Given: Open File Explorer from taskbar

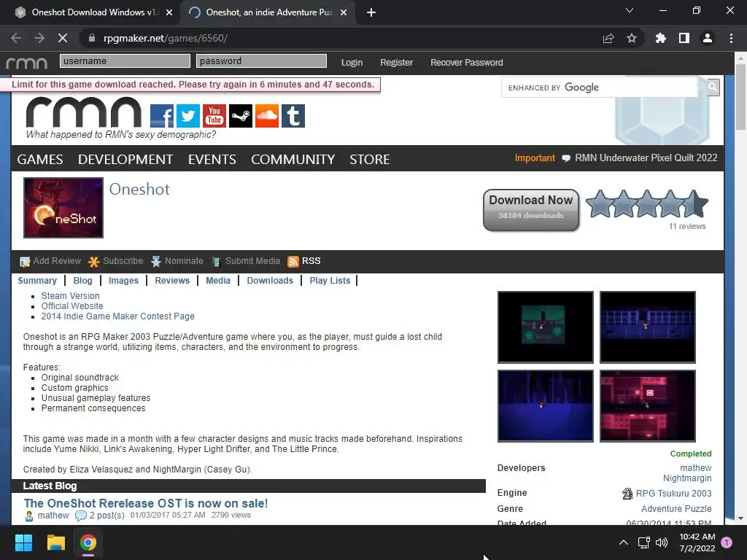Looking at the screenshot, I should (55, 542).
